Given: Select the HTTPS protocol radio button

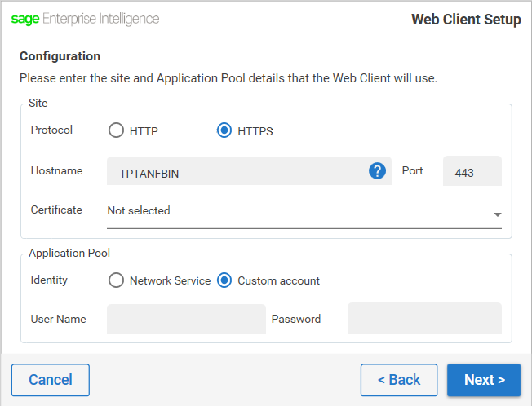Looking at the screenshot, I should (224, 130).
